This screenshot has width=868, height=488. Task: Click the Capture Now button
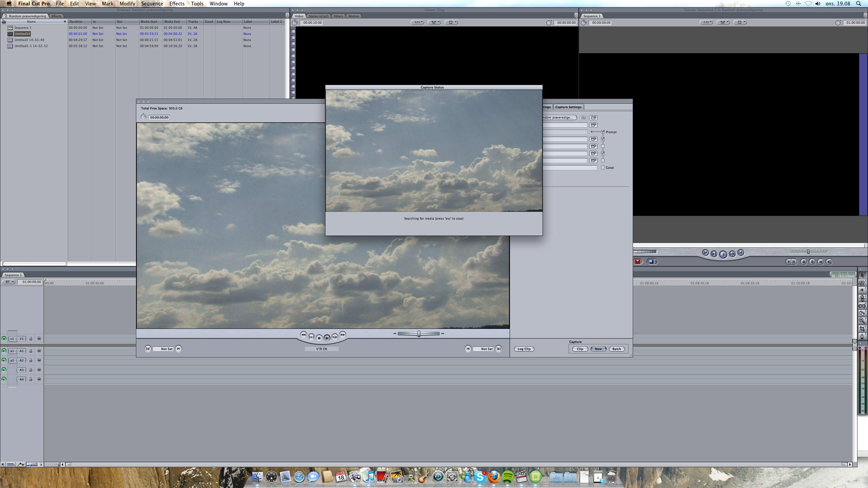click(x=598, y=349)
